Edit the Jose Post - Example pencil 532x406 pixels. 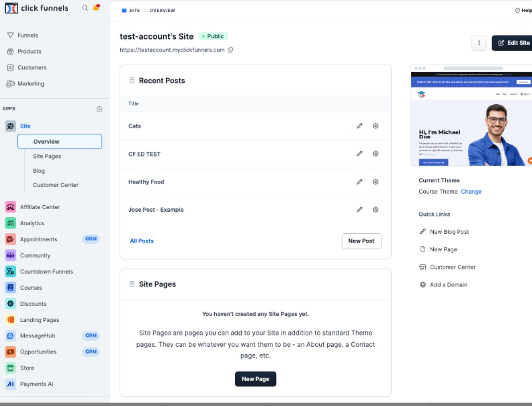coord(359,210)
